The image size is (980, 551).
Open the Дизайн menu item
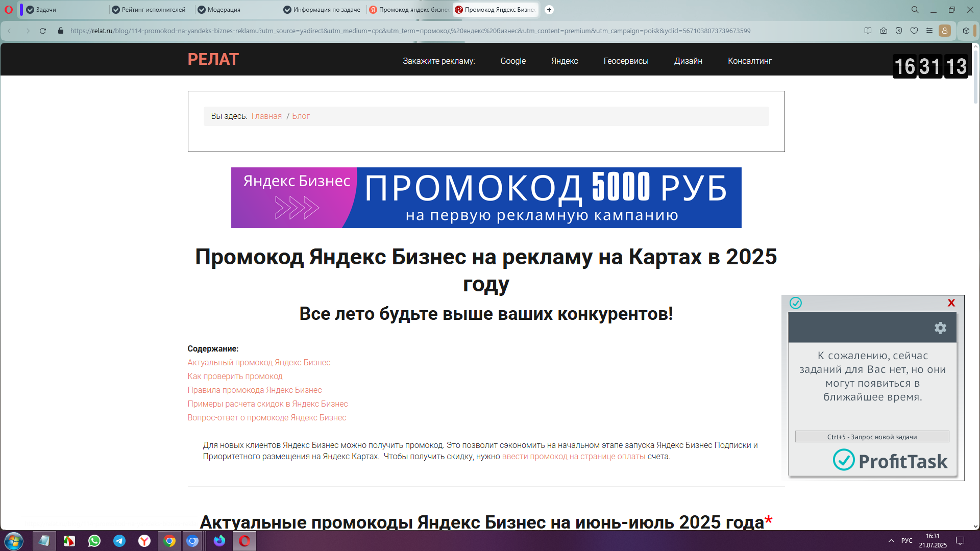688,61
